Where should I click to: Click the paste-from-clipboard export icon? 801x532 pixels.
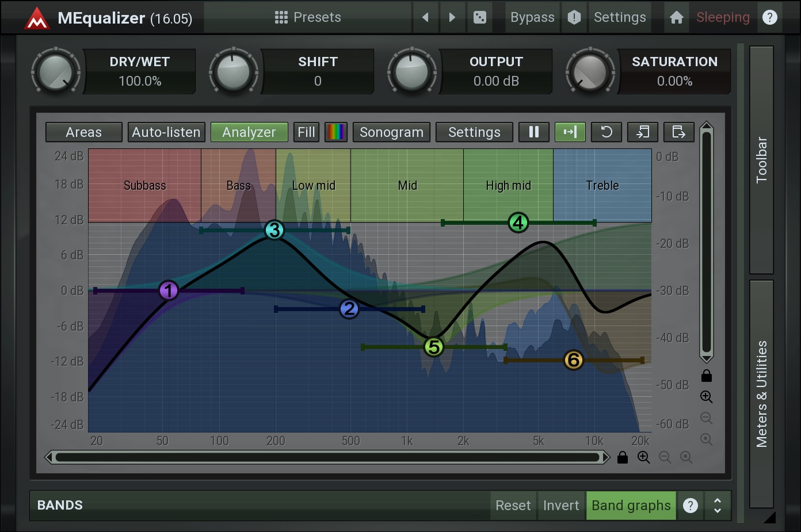(679, 132)
